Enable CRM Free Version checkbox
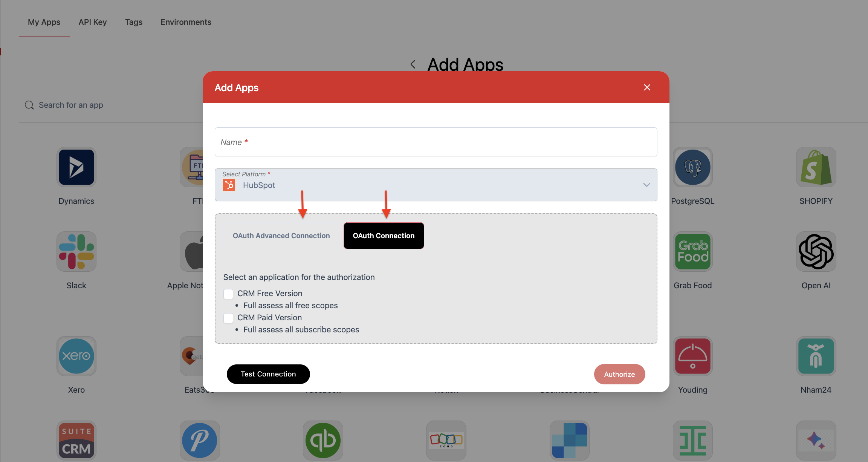868x462 pixels. click(228, 293)
